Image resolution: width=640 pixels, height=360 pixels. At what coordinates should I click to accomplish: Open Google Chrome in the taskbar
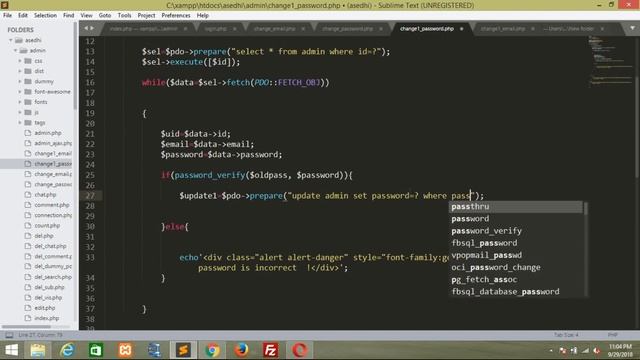coord(212,350)
